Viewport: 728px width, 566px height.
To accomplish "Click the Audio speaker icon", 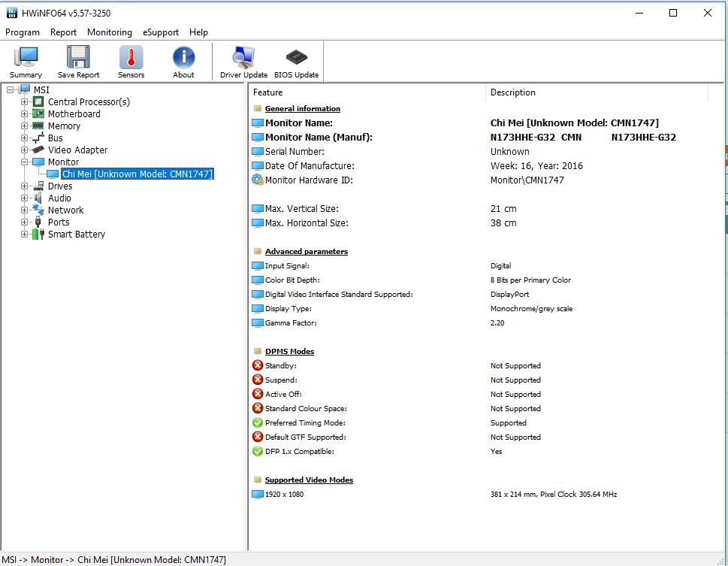I will click(38, 198).
